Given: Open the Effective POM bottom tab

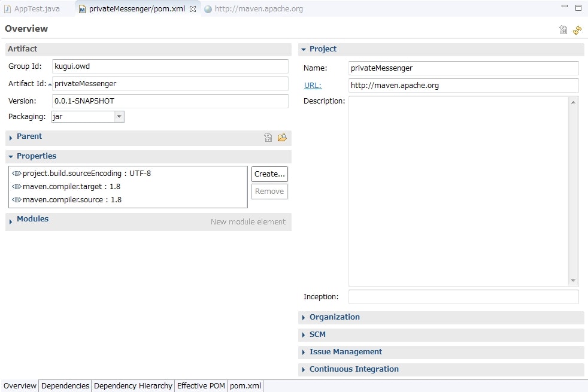Looking at the screenshot, I should pyautogui.click(x=201, y=385).
